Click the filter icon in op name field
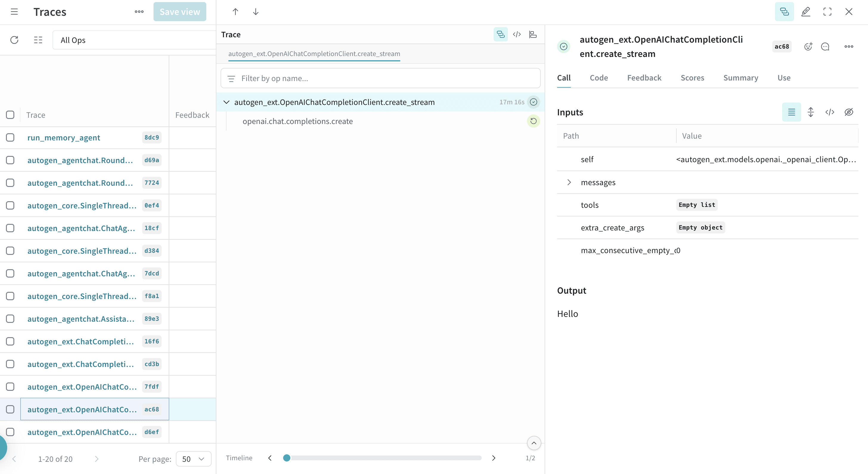This screenshot has width=868, height=474. 231,78
